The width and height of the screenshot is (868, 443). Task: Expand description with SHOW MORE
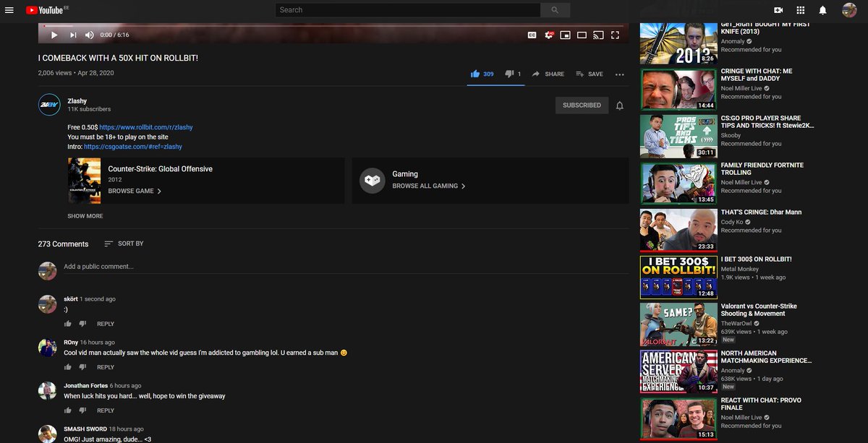[x=85, y=216]
